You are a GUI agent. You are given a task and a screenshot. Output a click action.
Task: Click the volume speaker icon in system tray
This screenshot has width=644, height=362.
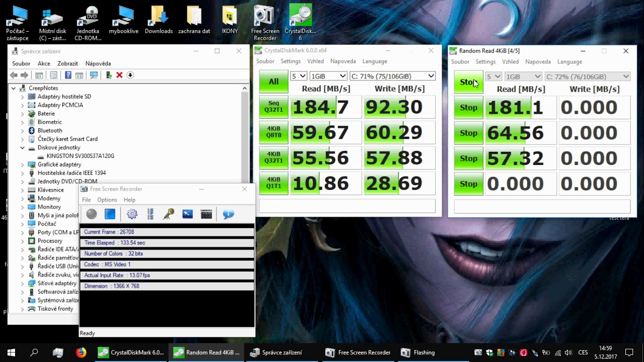point(568,352)
